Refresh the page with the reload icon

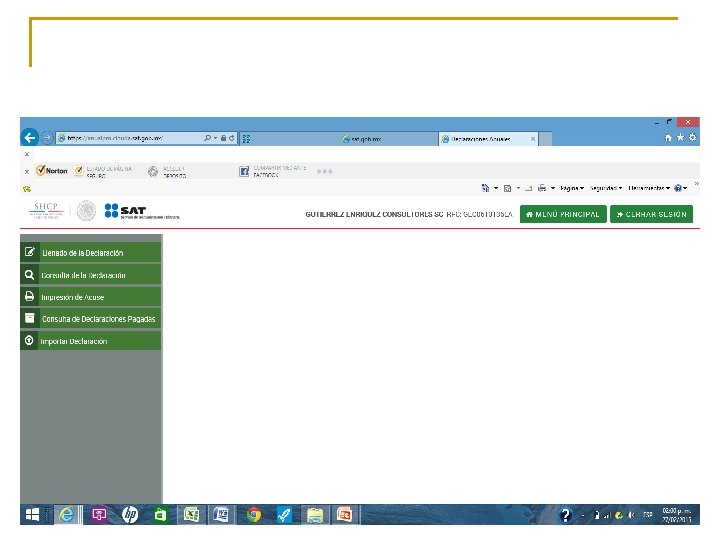(231, 138)
